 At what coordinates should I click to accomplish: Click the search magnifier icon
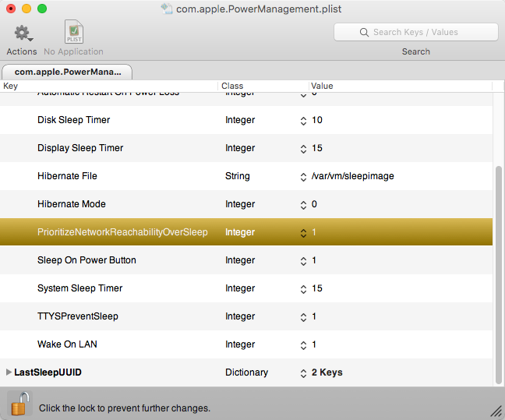(364, 32)
